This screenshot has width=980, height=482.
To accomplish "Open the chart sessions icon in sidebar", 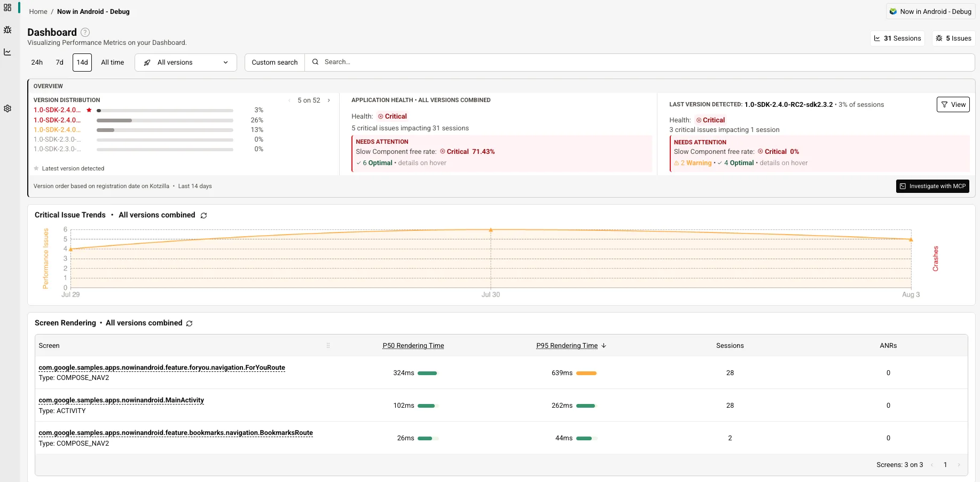I will [x=7, y=52].
